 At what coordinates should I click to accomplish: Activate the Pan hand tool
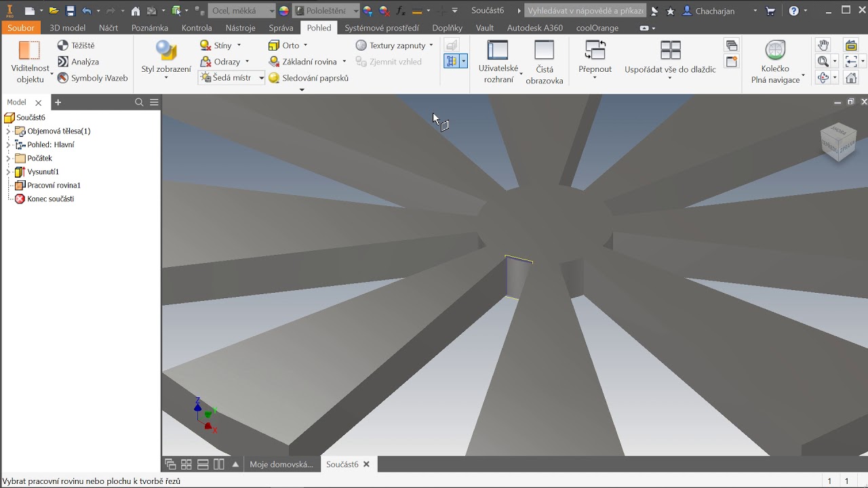[x=823, y=45]
